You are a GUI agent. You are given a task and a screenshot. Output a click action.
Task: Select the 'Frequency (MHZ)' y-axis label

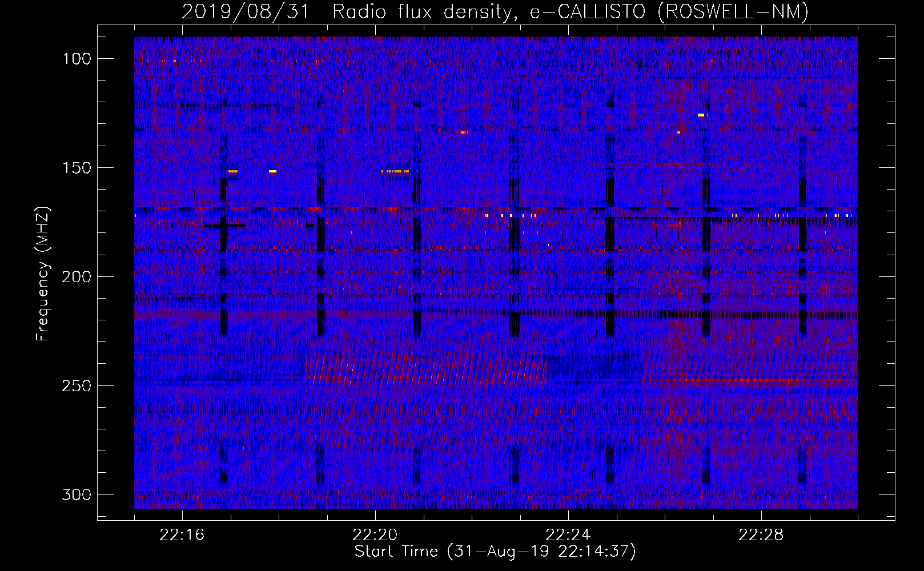42,274
